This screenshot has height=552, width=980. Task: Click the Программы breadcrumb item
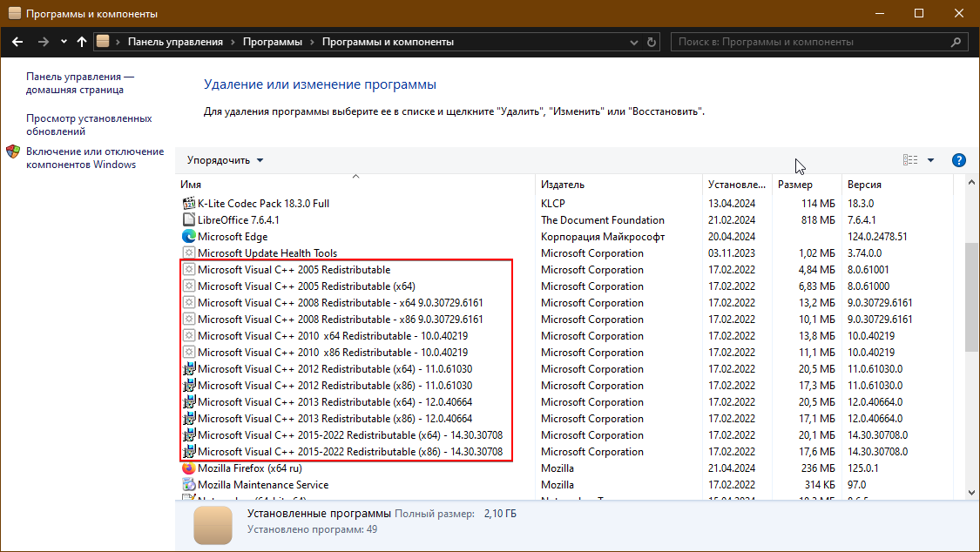pyautogui.click(x=272, y=42)
